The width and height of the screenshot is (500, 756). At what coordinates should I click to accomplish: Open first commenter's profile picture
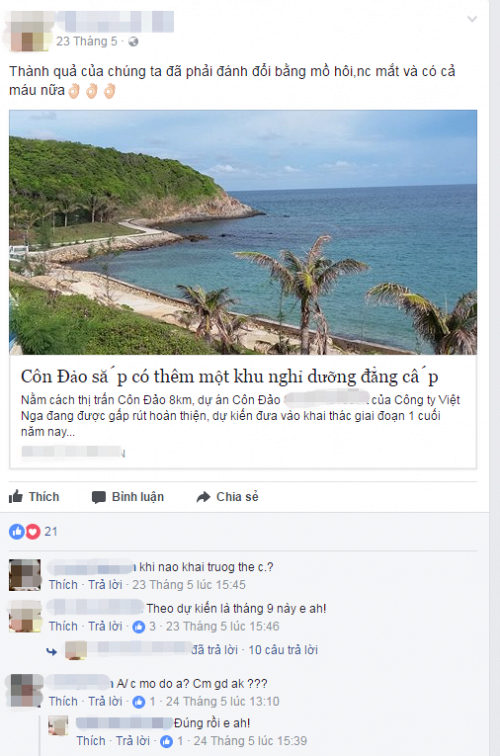[x=25, y=575]
